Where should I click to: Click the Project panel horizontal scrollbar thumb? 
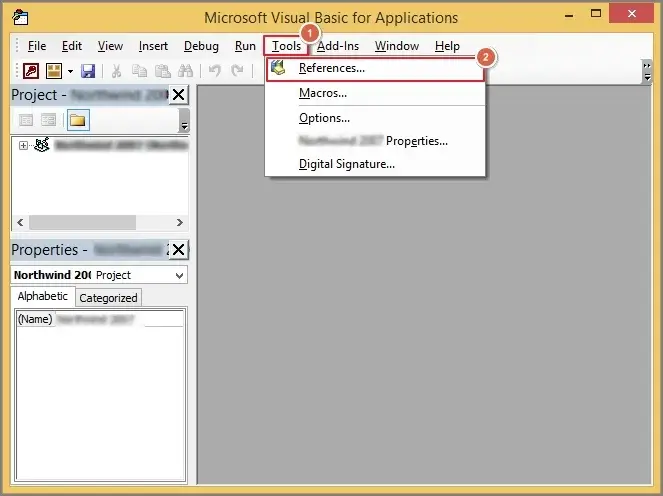82,222
